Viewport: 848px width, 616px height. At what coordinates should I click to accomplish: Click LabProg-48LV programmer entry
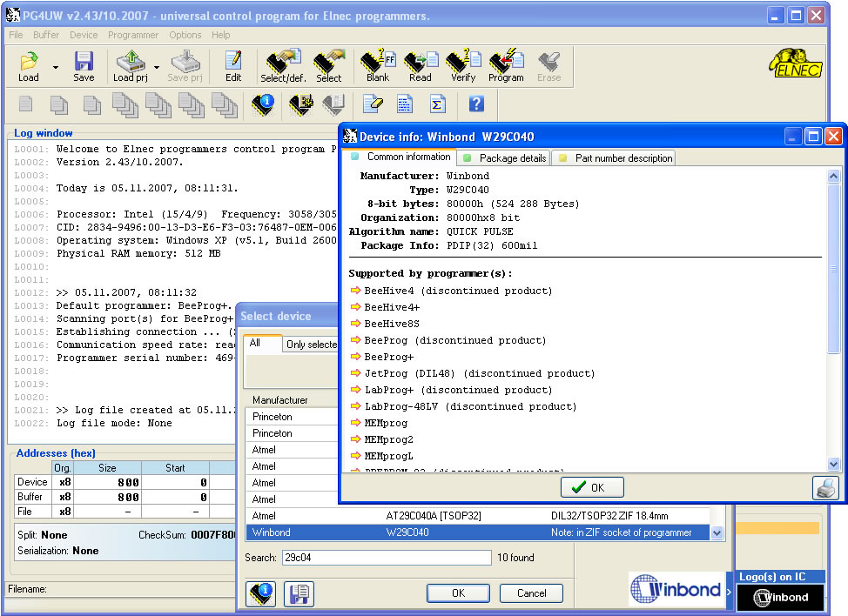[470, 406]
